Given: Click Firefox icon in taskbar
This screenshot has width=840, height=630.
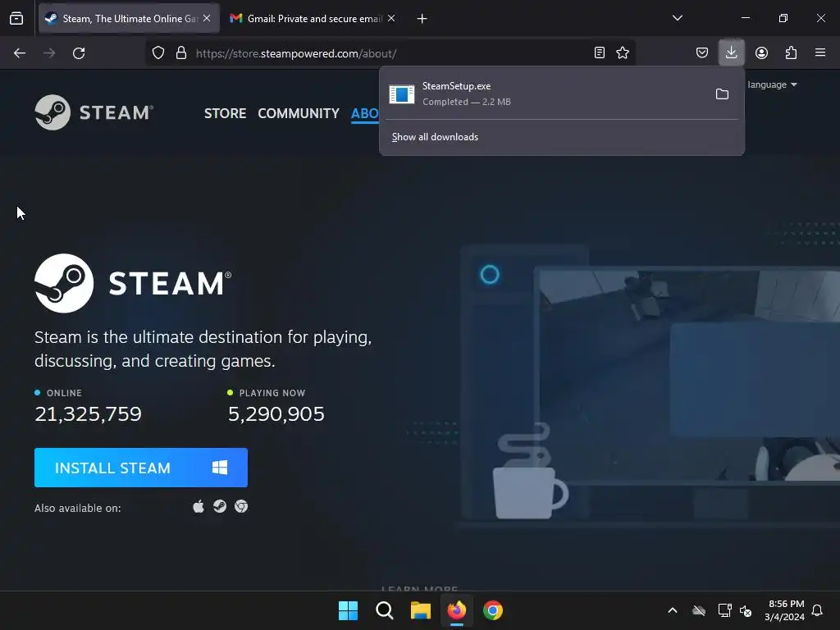Looking at the screenshot, I should pyautogui.click(x=456, y=610).
